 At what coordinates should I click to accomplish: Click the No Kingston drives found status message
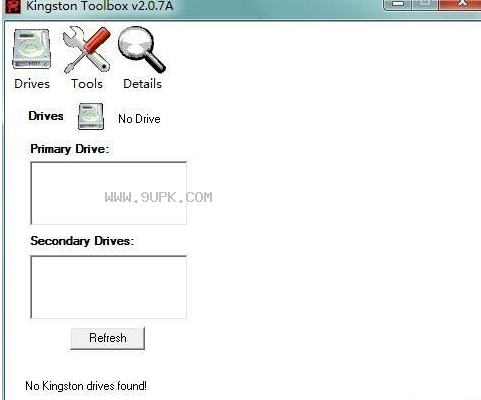[86, 386]
